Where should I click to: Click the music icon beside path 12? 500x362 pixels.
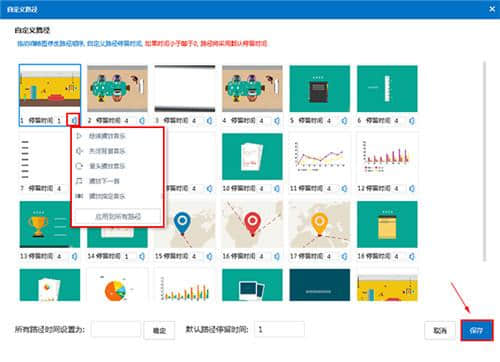412,189
